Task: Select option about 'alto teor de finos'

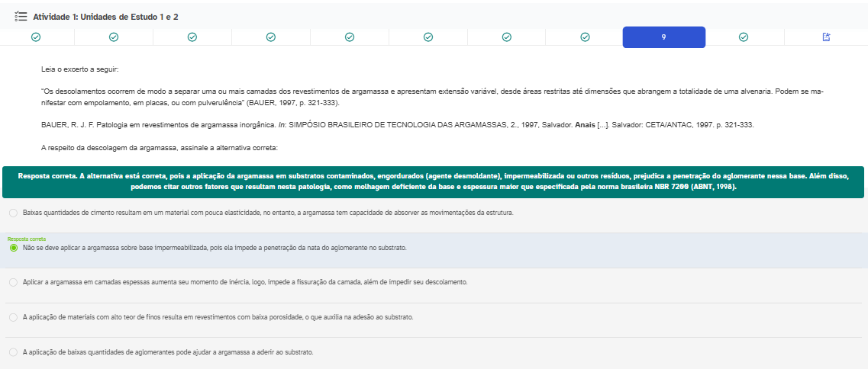Action: (x=13, y=317)
